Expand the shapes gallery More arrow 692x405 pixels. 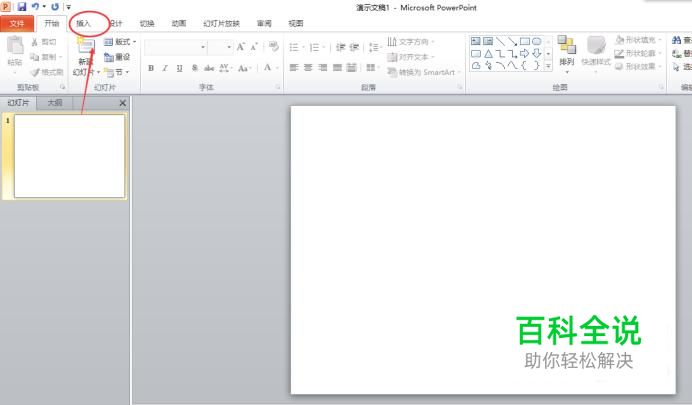click(548, 66)
